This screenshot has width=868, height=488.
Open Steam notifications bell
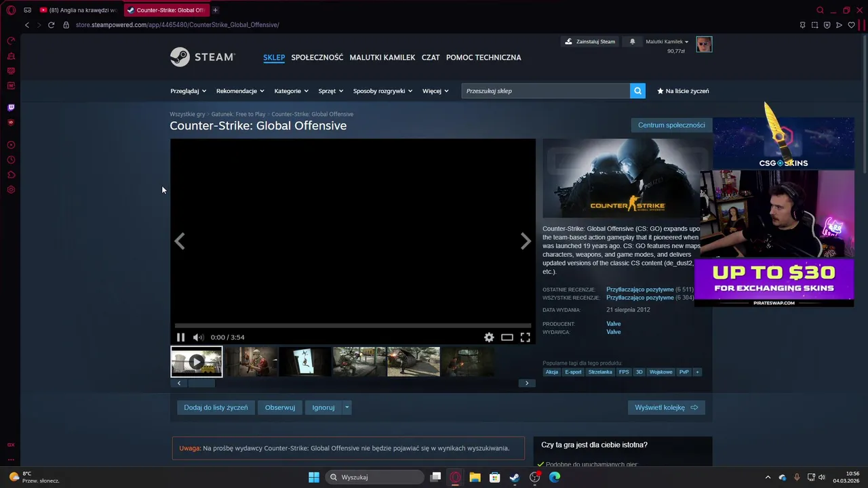click(633, 41)
